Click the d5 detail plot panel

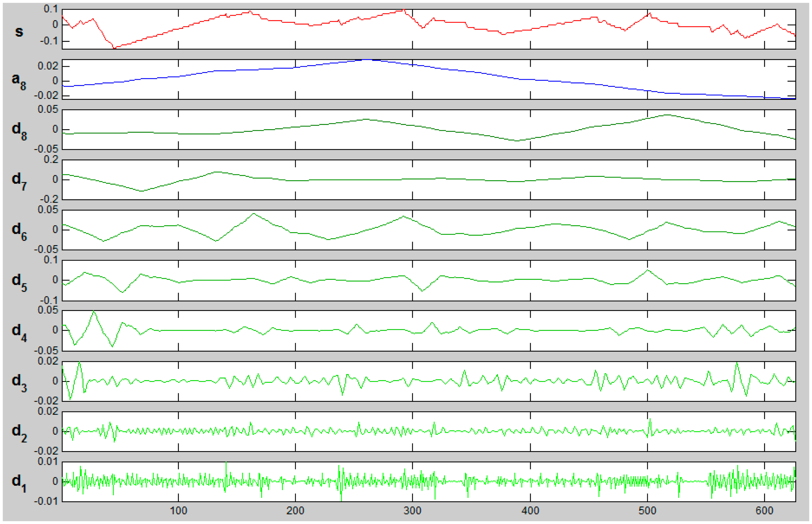click(429, 280)
